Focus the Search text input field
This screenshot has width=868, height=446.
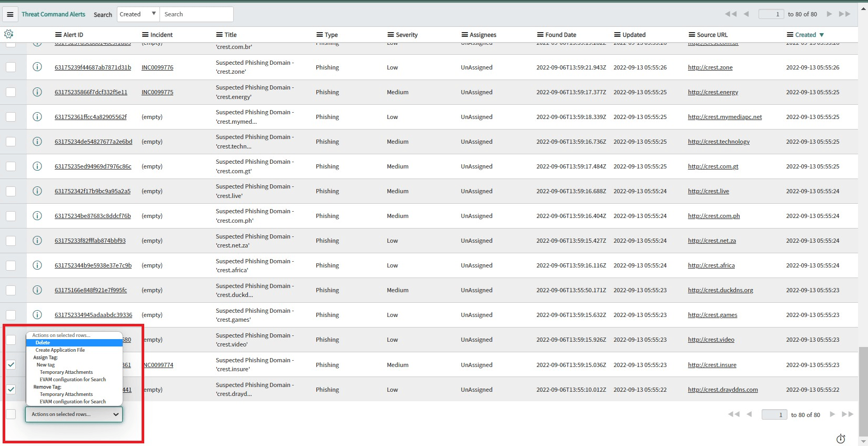pos(196,14)
